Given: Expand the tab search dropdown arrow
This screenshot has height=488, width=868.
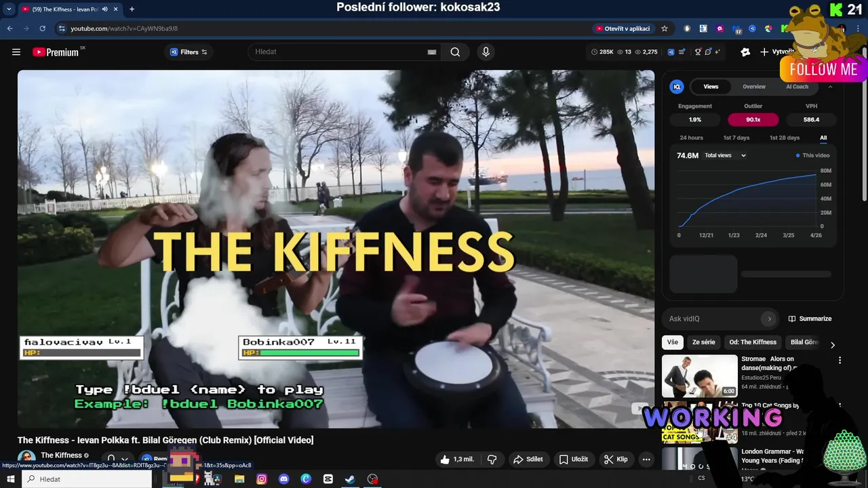Looking at the screenshot, I should pyautogui.click(x=9, y=9).
